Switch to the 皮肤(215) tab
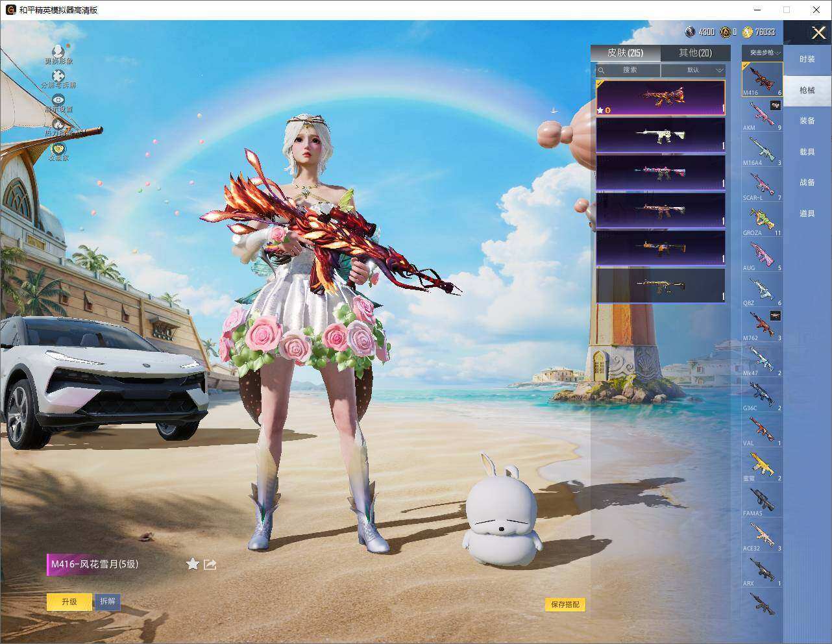Viewport: 832px width, 644px height. coord(626,53)
